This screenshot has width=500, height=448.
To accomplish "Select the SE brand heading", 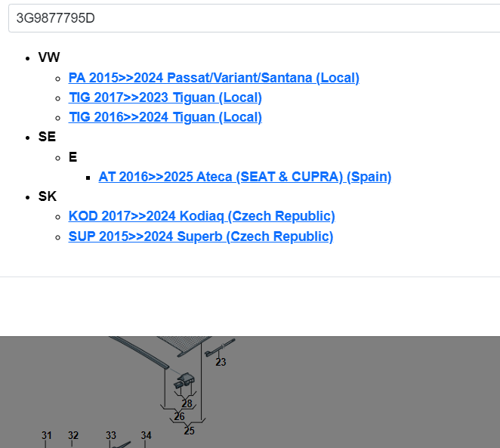I will click(x=47, y=137).
